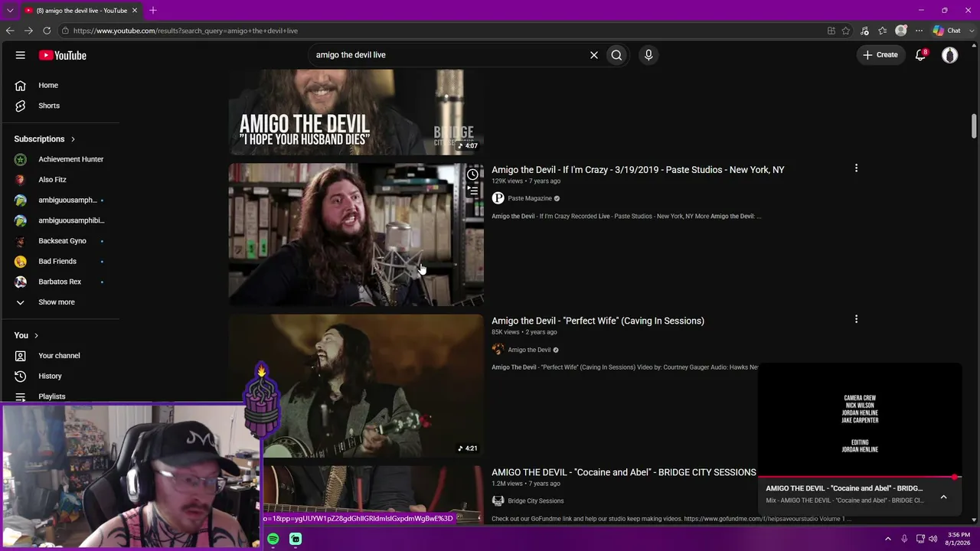Visit Bridge City Sessions channel link
This screenshot has height=551, width=980.
click(x=536, y=501)
